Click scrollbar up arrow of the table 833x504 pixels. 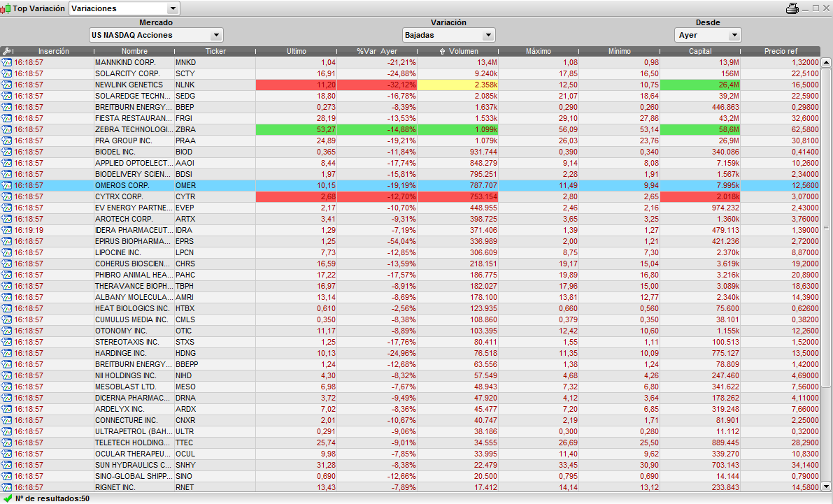[x=826, y=62]
